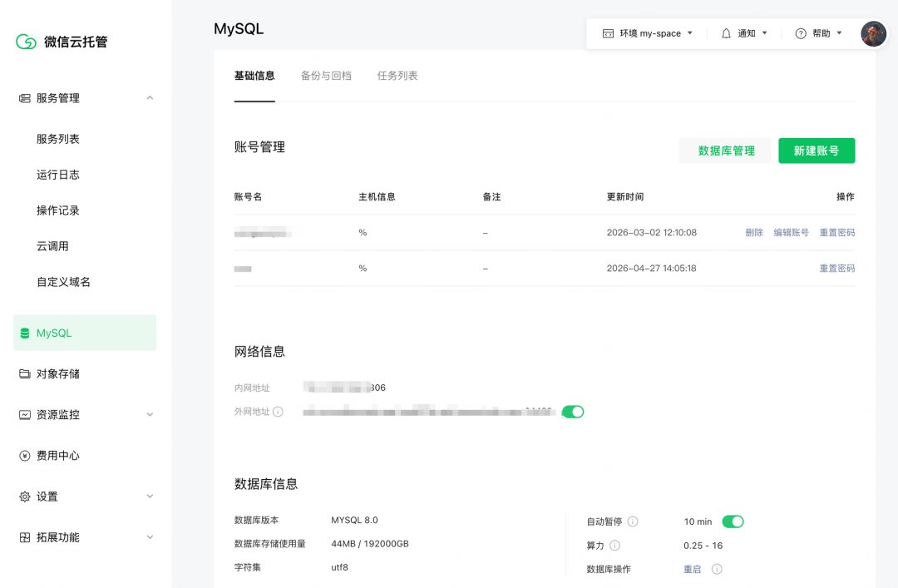The image size is (898, 588).
Task: Click the 账号名 column header
Action: [x=248, y=196]
